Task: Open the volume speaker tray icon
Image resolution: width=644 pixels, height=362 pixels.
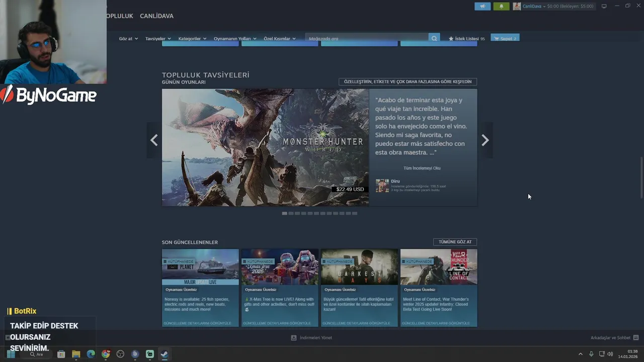Action: tap(610, 354)
